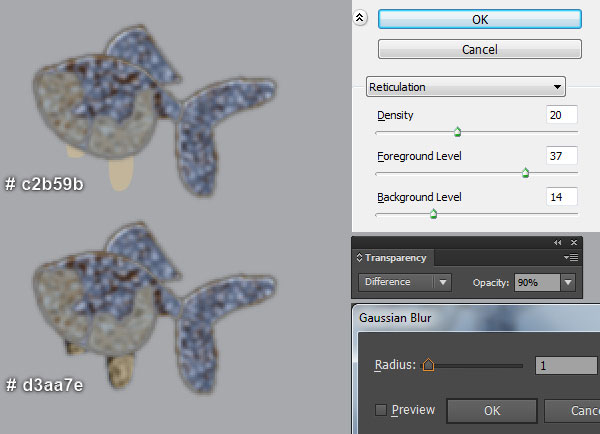Adjust the Foreground Level slider handle
The width and height of the screenshot is (600, 434).
point(525,173)
